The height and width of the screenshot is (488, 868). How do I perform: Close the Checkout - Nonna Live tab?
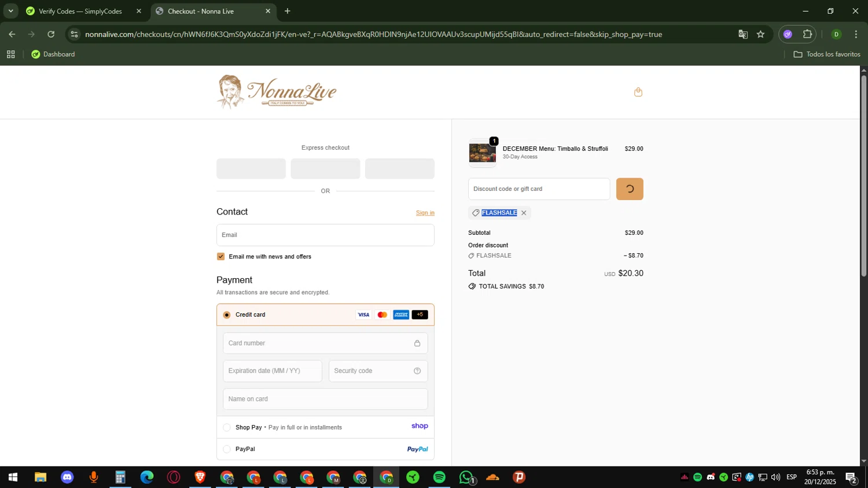[x=268, y=11]
